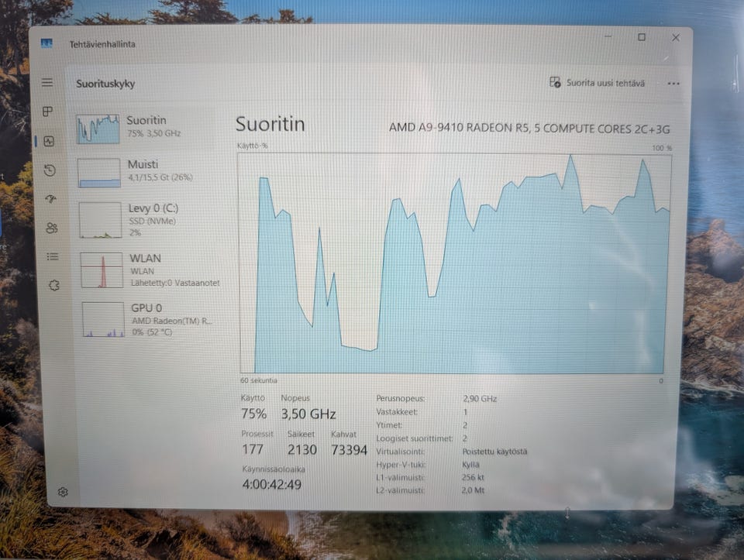Viewport: 744px width, 560px height.
Task: Open the three-dots more options menu
Action: pyautogui.click(x=673, y=84)
